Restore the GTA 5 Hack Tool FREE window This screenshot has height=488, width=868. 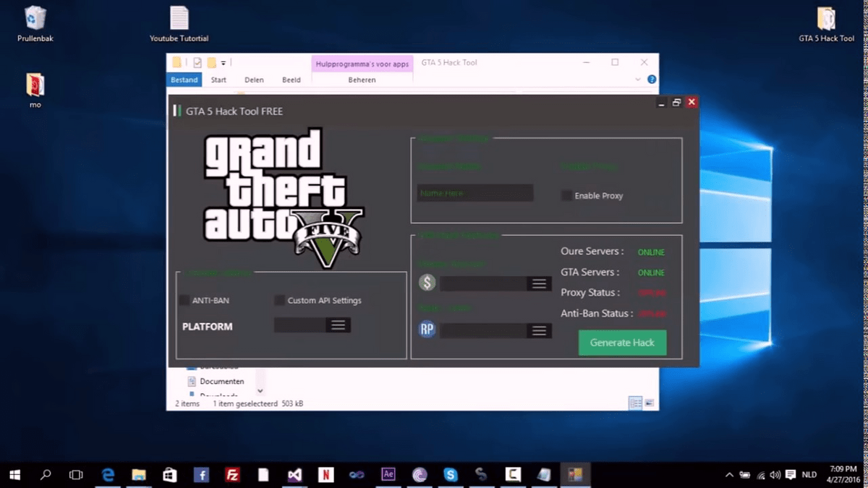[x=676, y=103]
